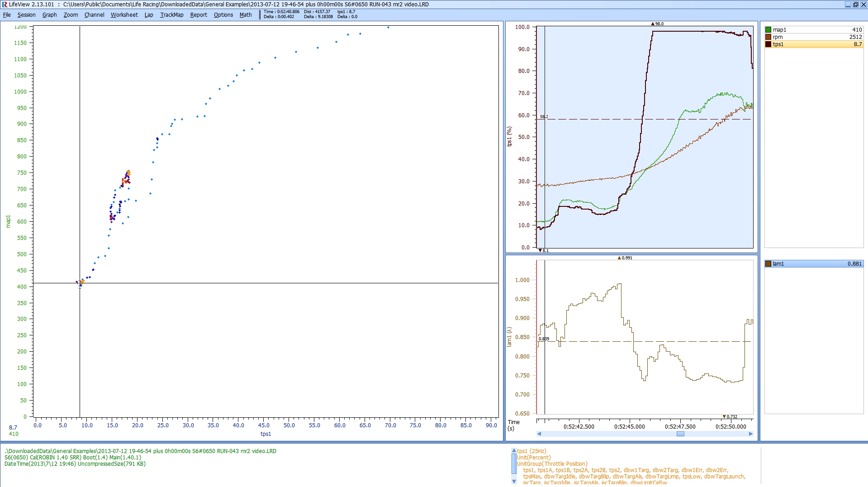Select the lam1 channel in lower legend
Viewport: 868px width, 487px height.
pyautogui.click(x=814, y=264)
